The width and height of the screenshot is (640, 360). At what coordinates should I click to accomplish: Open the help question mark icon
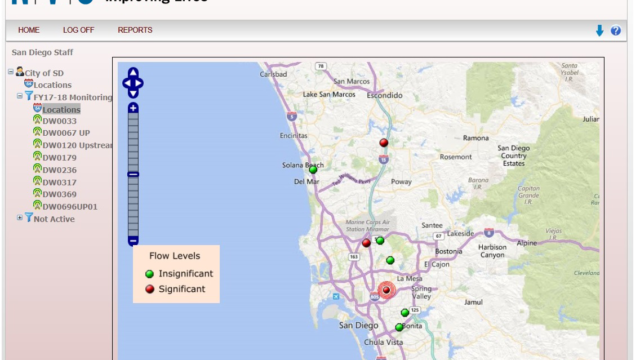(616, 31)
